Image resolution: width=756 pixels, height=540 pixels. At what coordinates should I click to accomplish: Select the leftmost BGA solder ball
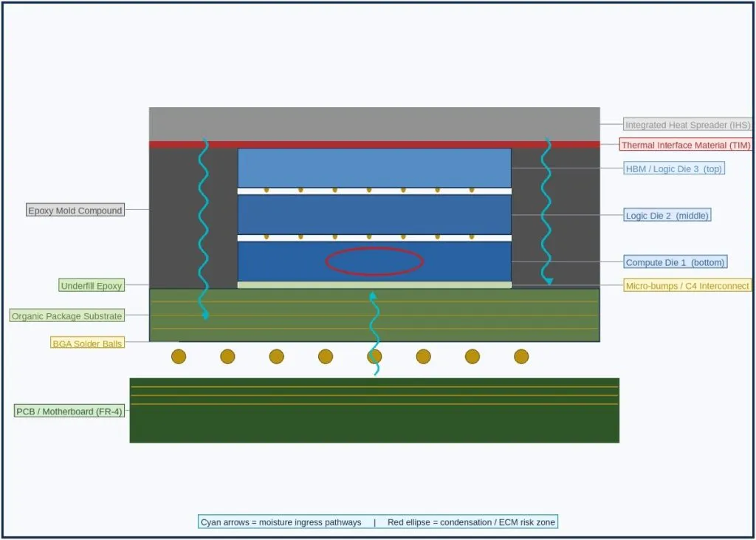(179, 357)
